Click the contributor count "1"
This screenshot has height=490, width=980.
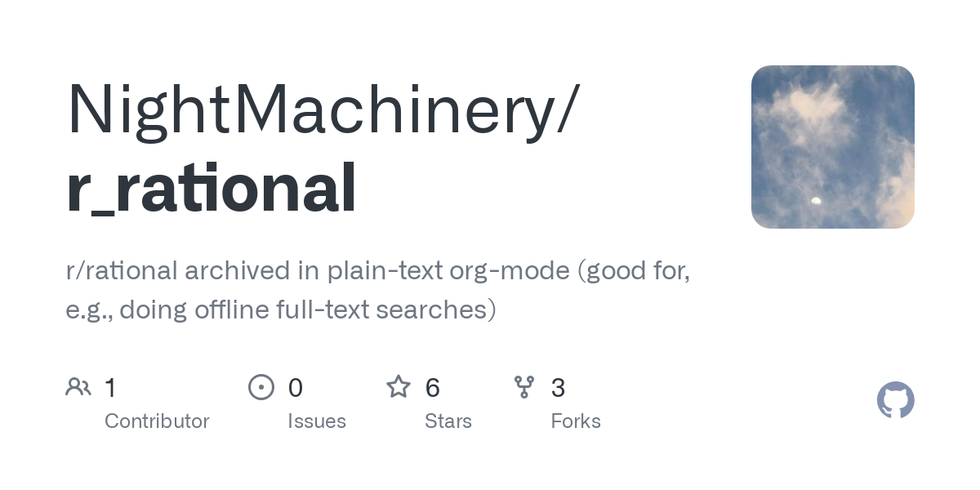110,388
